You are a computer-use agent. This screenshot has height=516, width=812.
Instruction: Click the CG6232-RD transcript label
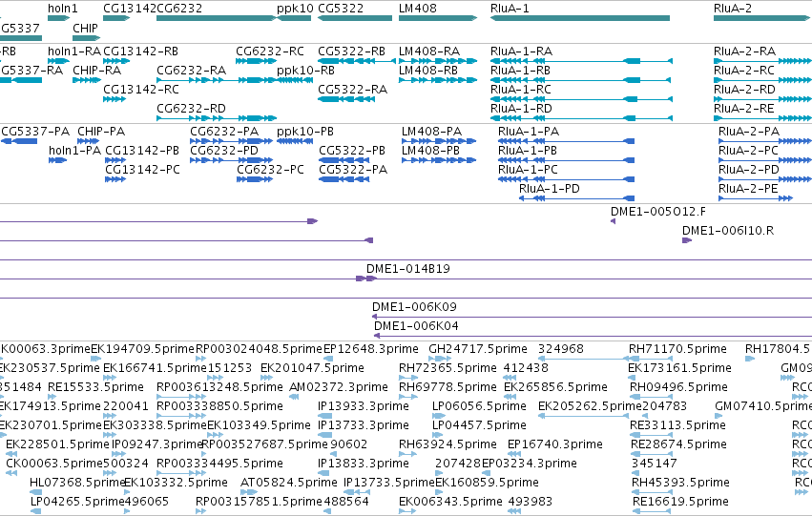coord(191,109)
